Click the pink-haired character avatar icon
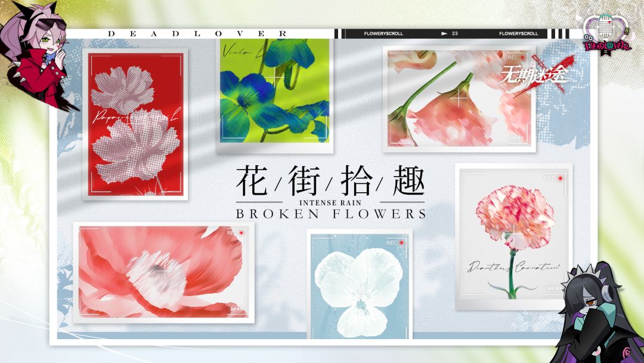644x363 pixels. (37, 56)
